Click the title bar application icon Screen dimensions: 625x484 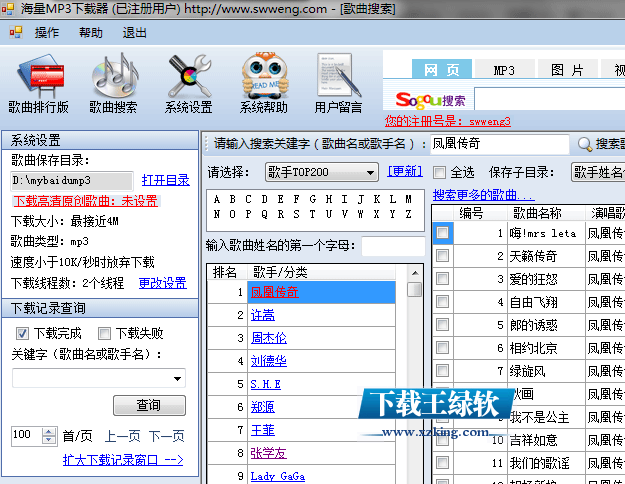[8, 8]
